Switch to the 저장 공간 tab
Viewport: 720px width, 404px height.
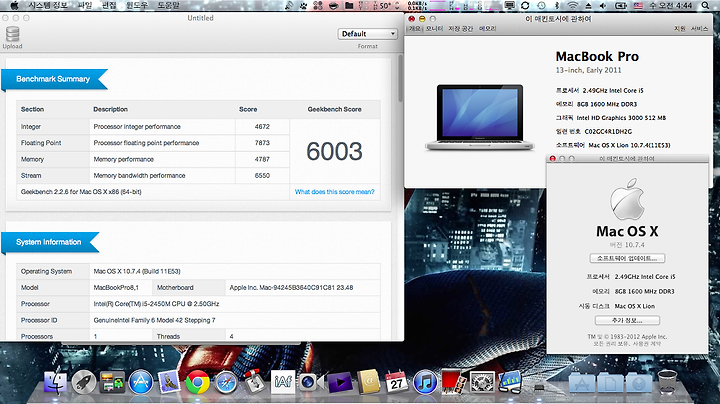coord(460,28)
